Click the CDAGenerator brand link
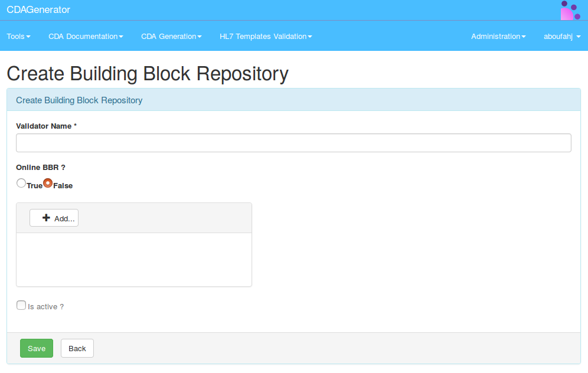 pos(38,10)
